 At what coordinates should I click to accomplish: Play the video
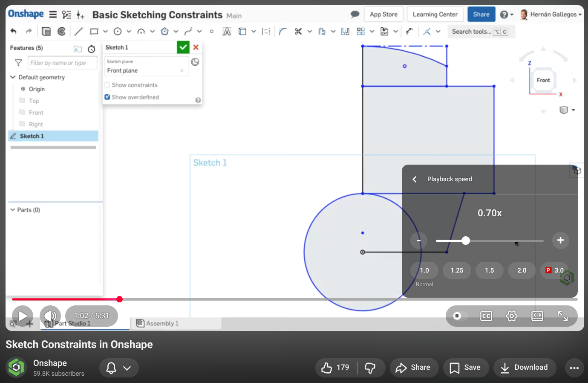pyautogui.click(x=23, y=316)
